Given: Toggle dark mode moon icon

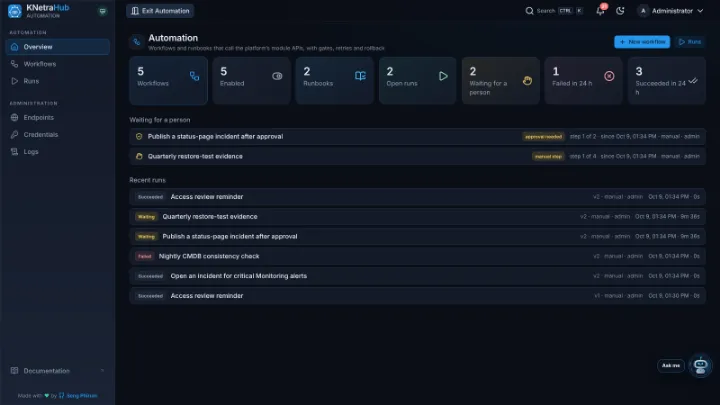Looking at the screenshot, I should 620,11.
